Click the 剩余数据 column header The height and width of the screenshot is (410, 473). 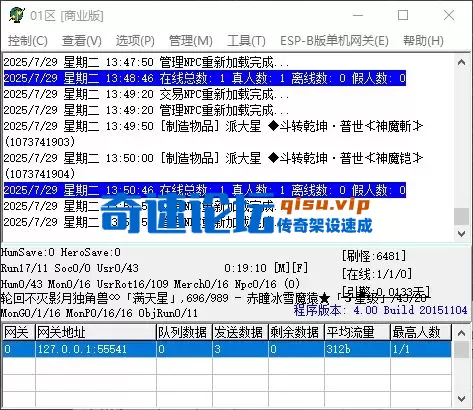[x=296, y=332]
